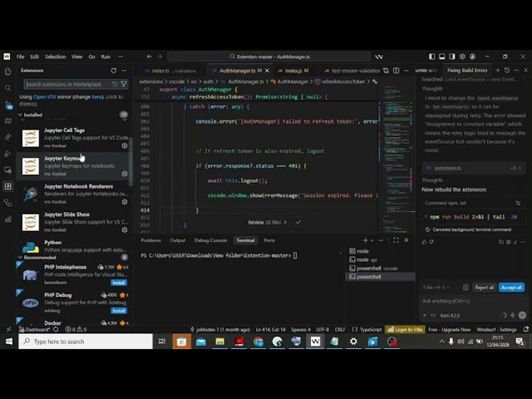Open the Search view in activity bar
The width and height of the screenshot is (532, 399).
[x=7, y=88]
